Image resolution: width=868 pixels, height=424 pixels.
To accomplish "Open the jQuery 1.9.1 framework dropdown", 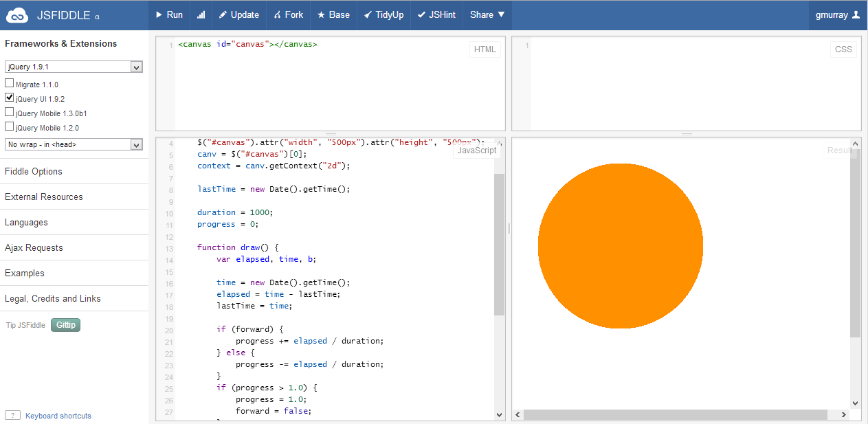I will (x=74, y=67).
